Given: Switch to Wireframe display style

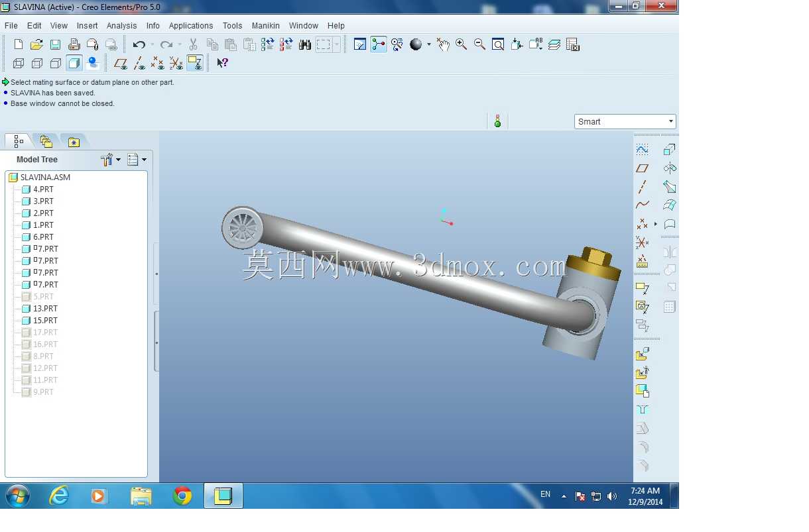Looking at the screenshot, I should pyautogui.click(x=19, y=63).
